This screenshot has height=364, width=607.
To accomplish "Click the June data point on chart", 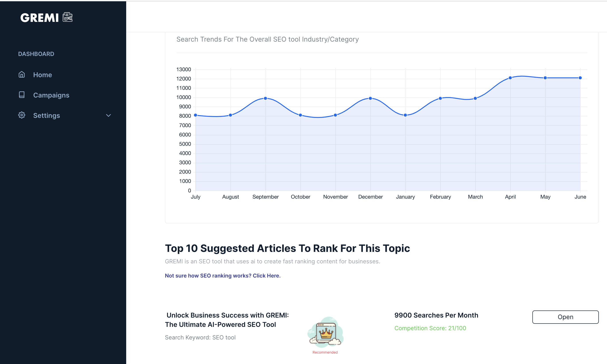I will (580, 78).
